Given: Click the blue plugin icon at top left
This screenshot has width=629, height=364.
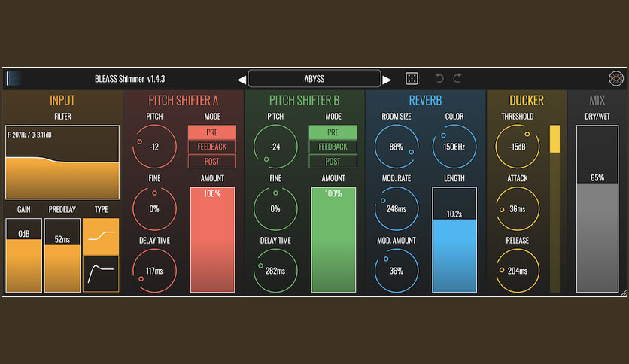Looking at the screenshot, I should pyautogui.click(x=14, y=78).
